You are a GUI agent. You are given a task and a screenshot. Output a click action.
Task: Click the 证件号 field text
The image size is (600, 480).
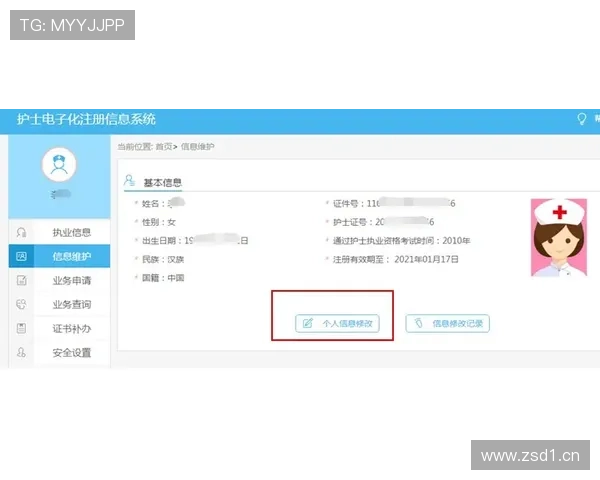click(394, 203)
